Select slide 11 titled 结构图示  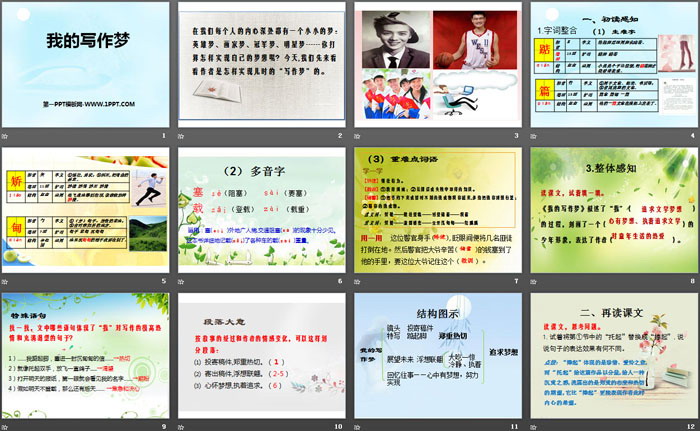[x=438, y=356]
